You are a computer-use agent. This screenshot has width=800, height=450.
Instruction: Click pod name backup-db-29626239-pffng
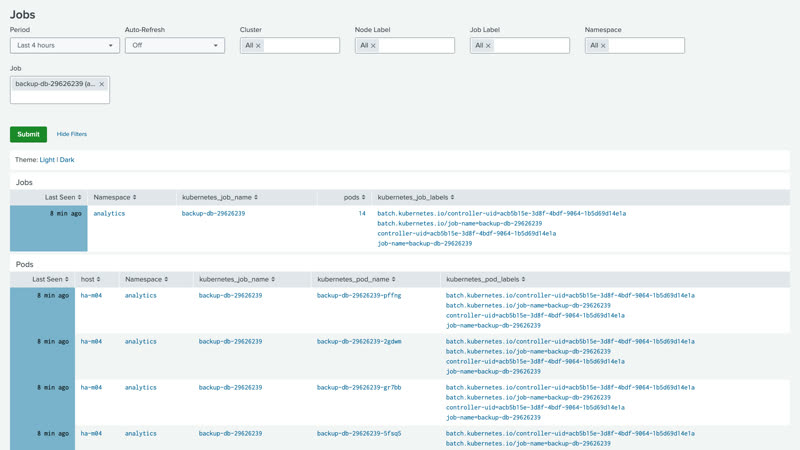pyautogui.click(x=359, y=296)
